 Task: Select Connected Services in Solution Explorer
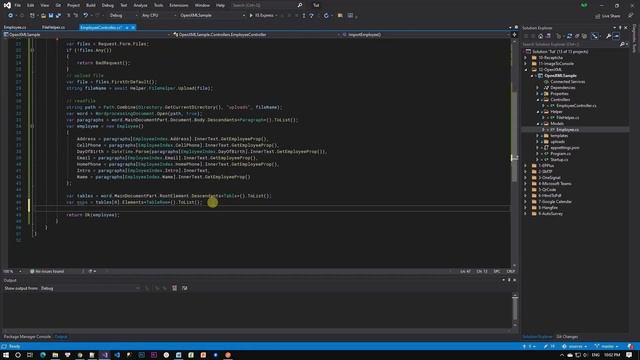(x=567, y=82)
